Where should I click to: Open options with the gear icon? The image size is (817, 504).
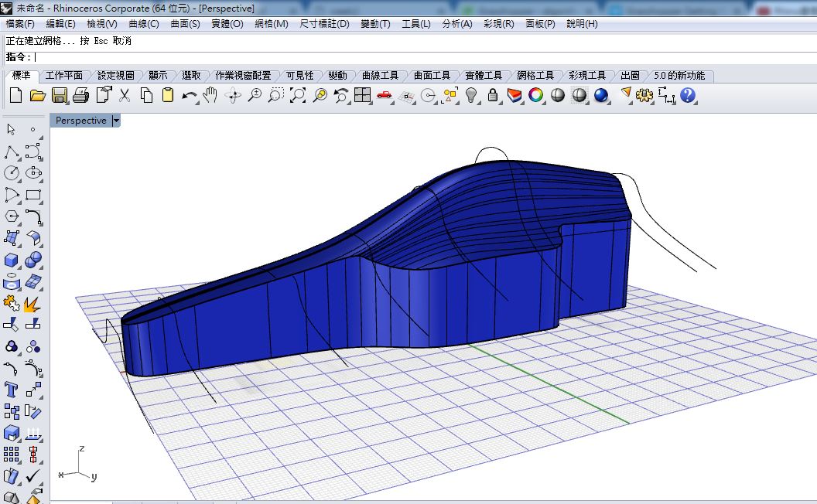coord(644,95)
